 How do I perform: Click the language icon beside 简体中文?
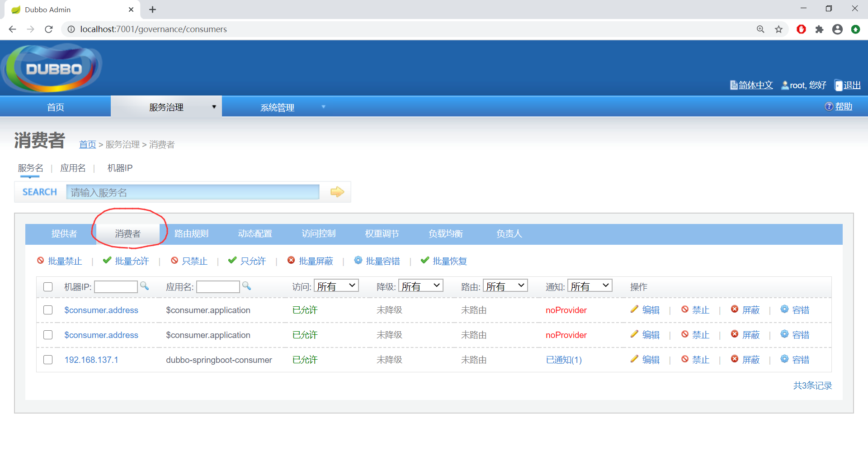click(734, 85)
